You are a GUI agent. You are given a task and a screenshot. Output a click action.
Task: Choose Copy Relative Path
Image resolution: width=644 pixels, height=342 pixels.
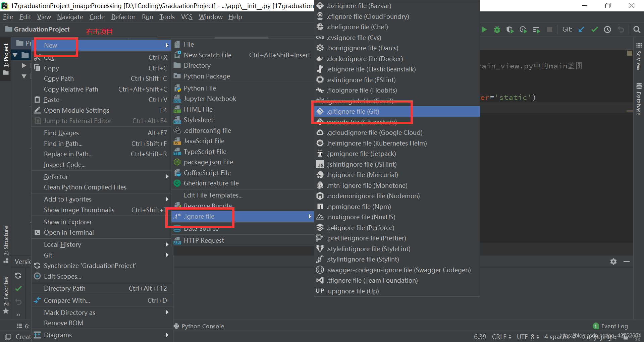pyautogui.click(x=102, y=89)
